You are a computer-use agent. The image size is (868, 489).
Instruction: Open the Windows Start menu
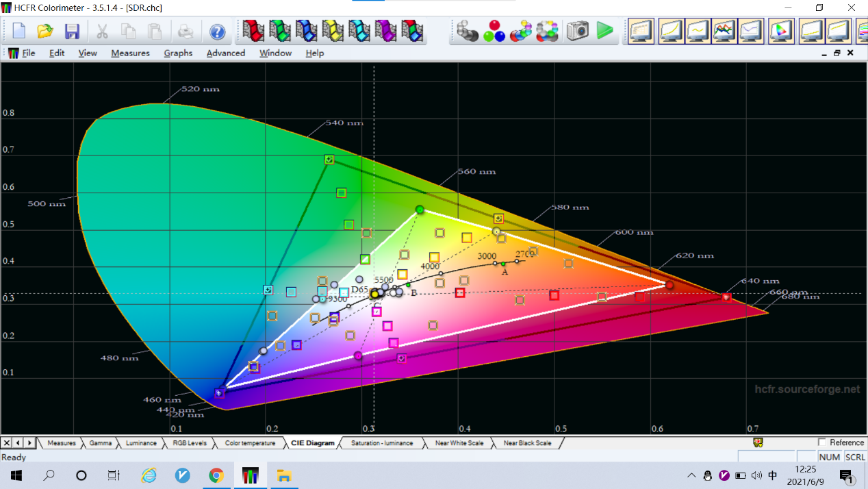click(x=16, y=475)
